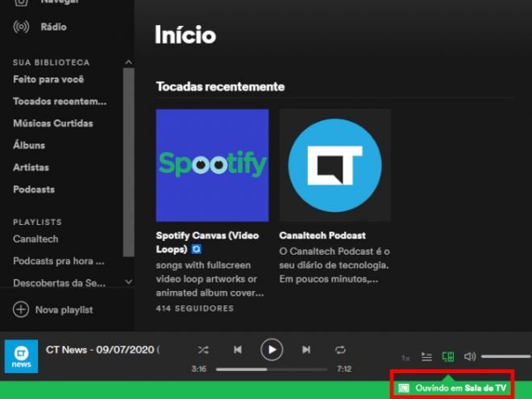Toggle repeat mode

point(340,350)
